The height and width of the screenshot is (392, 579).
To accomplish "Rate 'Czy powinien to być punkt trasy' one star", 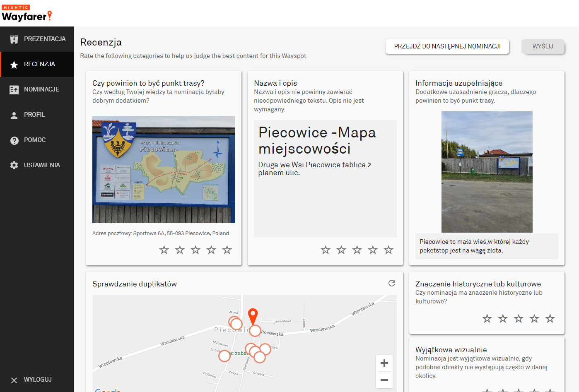I will (x=164, y=250).
